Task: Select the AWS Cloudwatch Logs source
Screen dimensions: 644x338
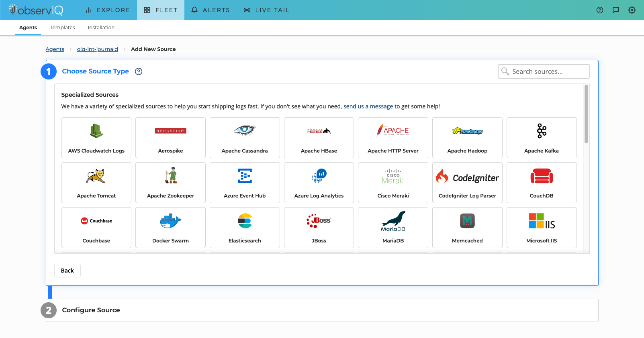Action: (x=96, y=138)
